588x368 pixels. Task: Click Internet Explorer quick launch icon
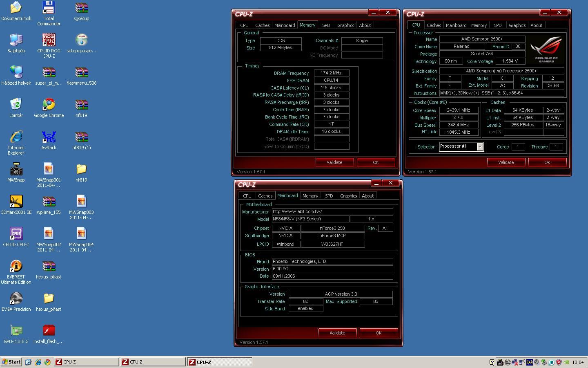38,362
